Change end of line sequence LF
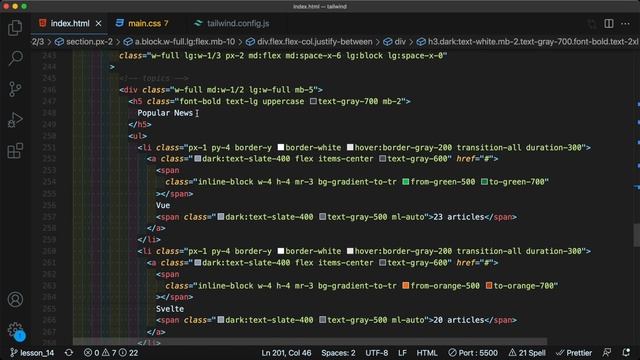Screen dimensions: 640x360 tap(402, 353)
